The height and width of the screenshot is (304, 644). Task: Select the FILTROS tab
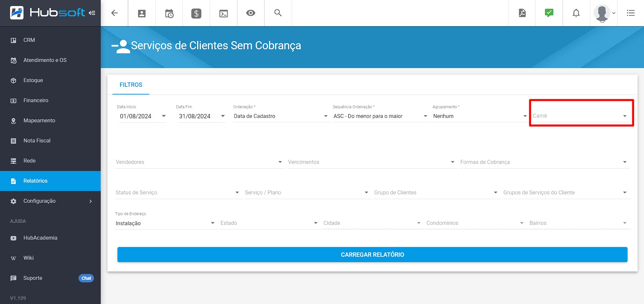coord(131,85)
